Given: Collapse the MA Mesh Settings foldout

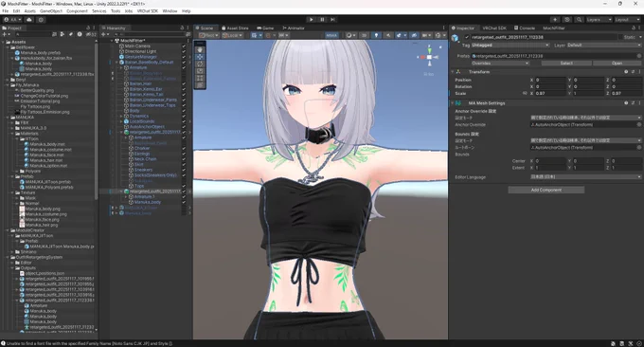Looking at the screenshot, I should (x=453, y=103).
